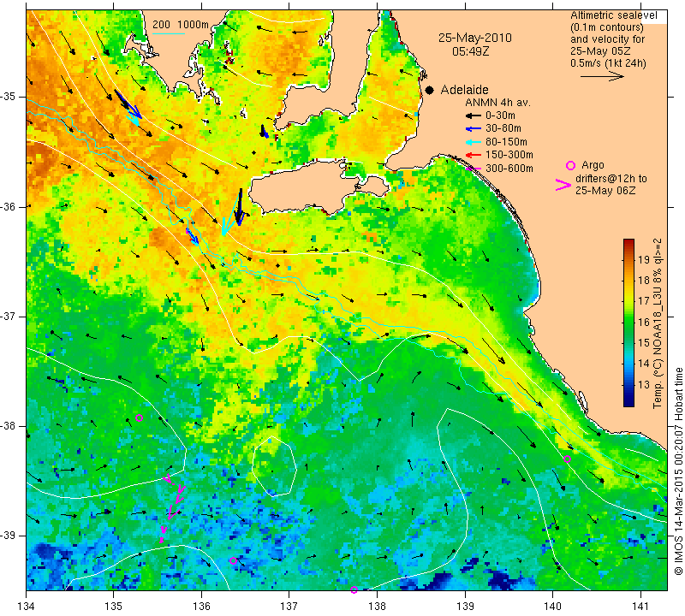Click the blue 30-80m legend arrow

coord(473,129)
